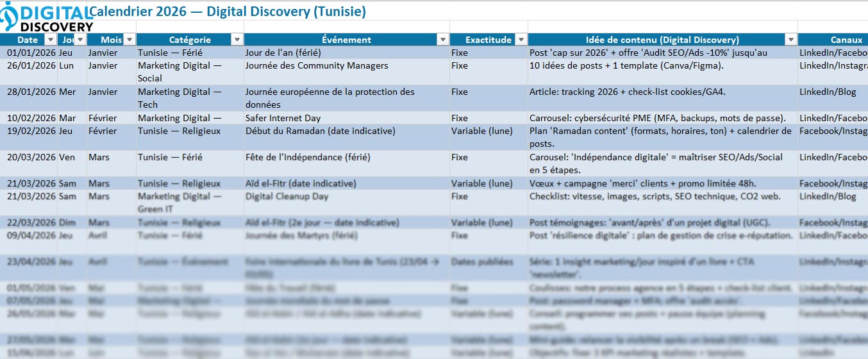Click '10 idées de posts + 1 template' cell
The height and width of the screenshot is (359, 868).
point(663,72)
